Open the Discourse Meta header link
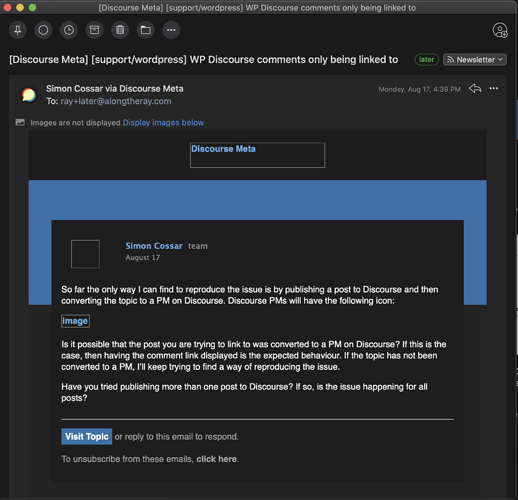This screenshot has height=500, width=518. 223,149
